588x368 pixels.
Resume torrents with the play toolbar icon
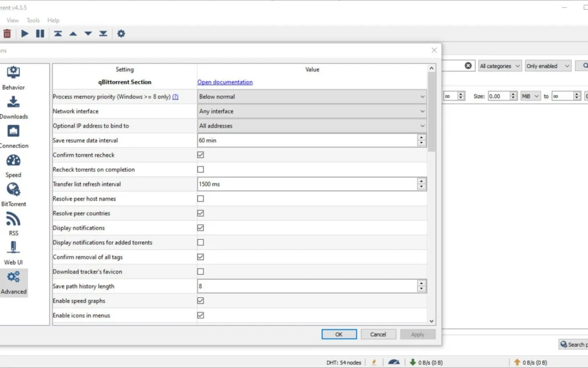point(24,33)
